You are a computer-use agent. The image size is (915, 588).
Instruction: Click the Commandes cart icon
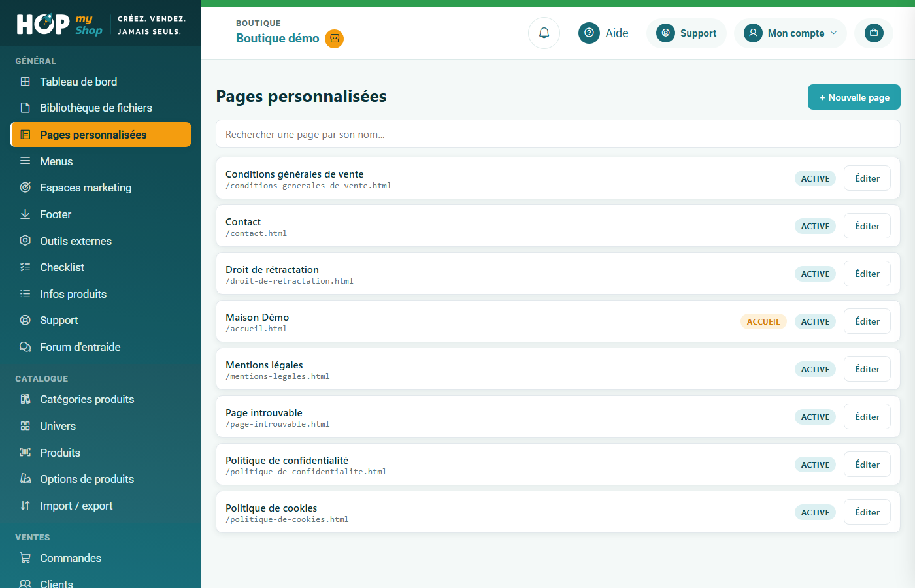(25, 558)
